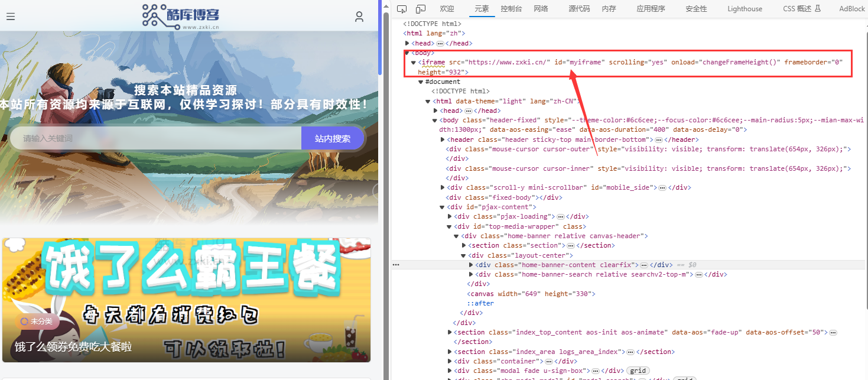The height and width of the screenshot is (380, 868).
Task: Expand the header sticky-top element
Action: coord(443,139)
